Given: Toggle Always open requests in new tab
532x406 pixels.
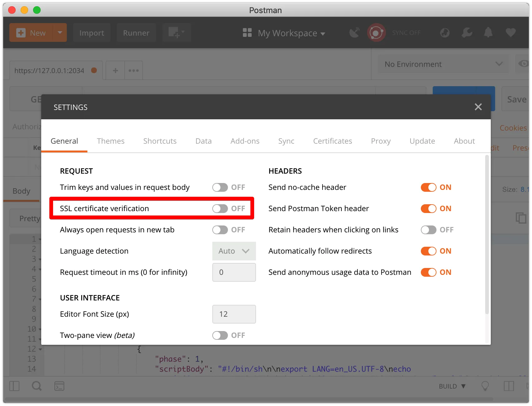Looking at the screenshot, I should (x=220, y=230).
